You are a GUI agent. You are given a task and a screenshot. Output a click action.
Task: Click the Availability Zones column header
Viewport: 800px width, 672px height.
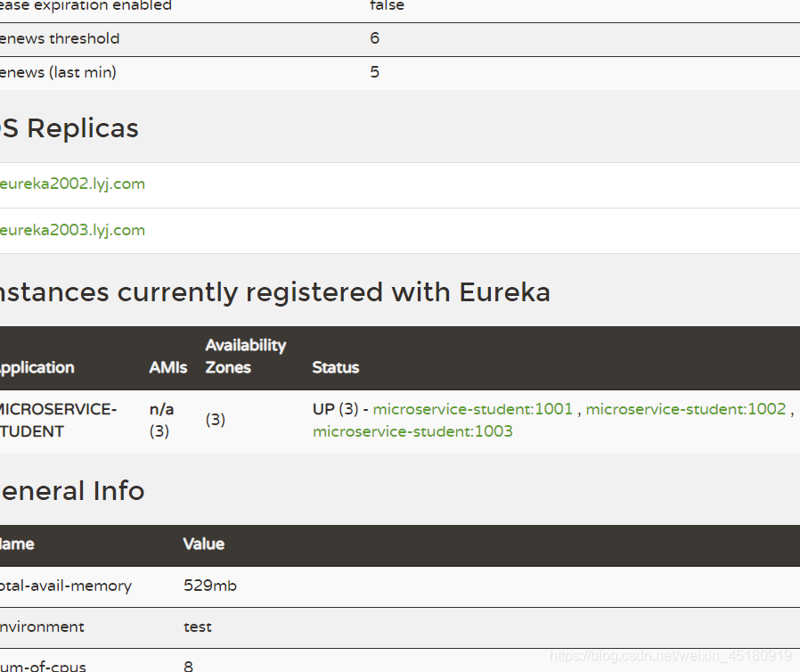245,356
